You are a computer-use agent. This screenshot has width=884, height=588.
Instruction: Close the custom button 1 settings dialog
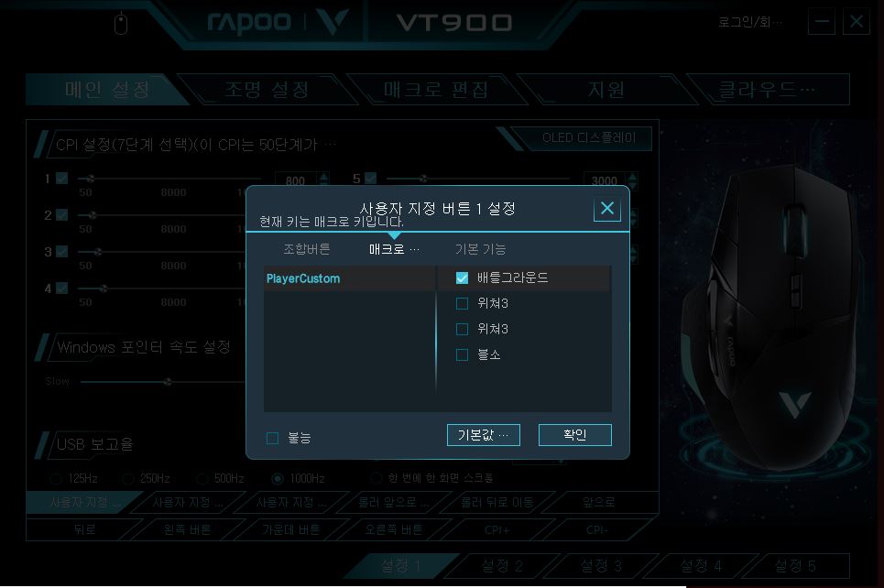pyautogui.click(x=607, y=209)
